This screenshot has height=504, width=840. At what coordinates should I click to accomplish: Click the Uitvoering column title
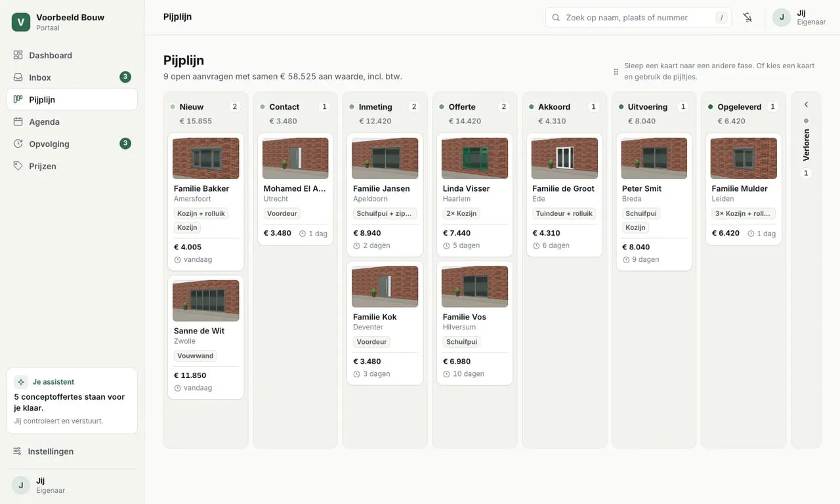point(648,107)
